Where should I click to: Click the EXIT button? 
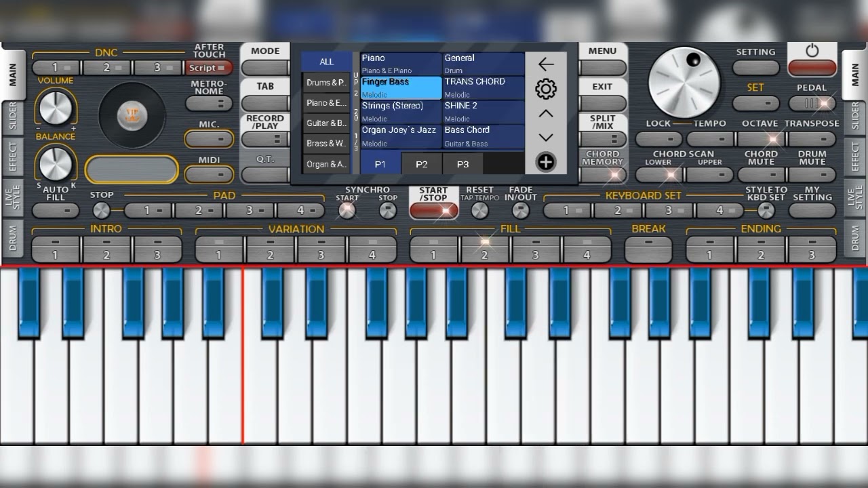(602, 104)
